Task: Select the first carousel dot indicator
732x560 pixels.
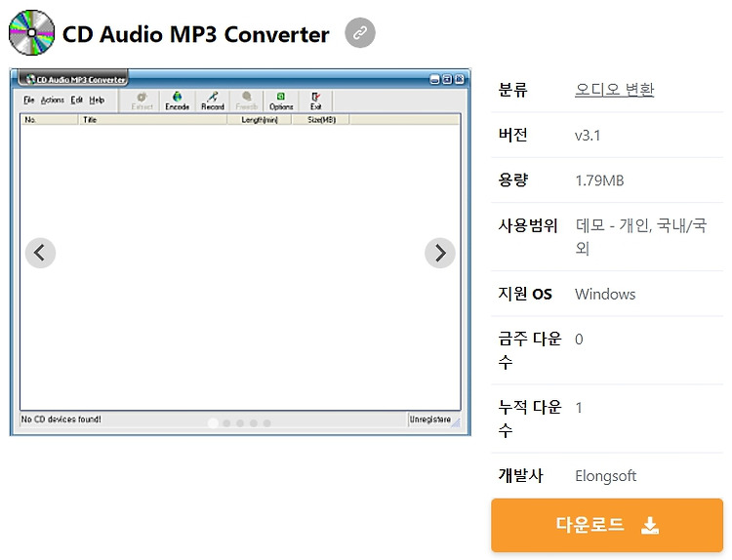Action: click(x=213, y=422)
